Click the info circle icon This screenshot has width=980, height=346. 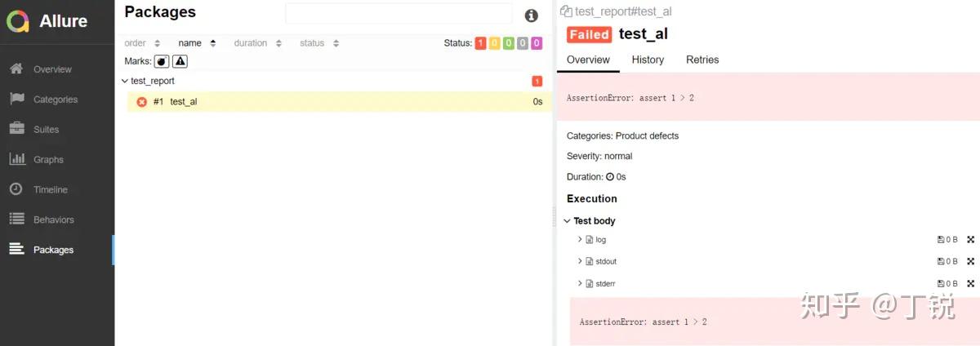(x=531, y=16)
